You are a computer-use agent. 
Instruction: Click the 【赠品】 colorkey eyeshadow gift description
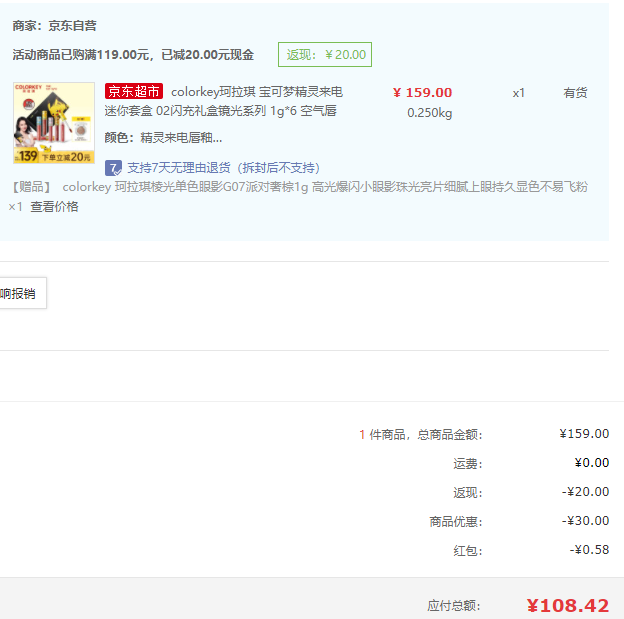pyautogui.click(x=300, y=187)
